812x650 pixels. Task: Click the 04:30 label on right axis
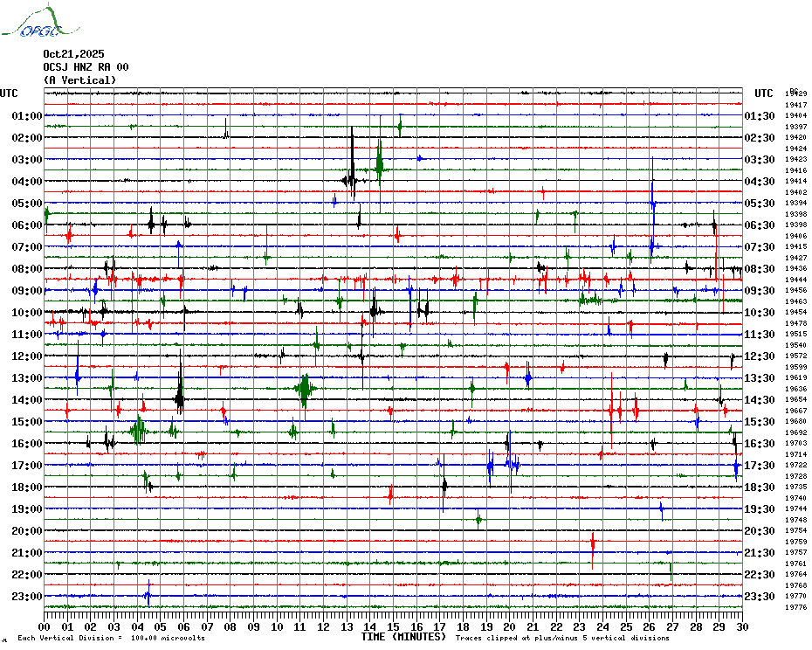[x=759, y=182]
